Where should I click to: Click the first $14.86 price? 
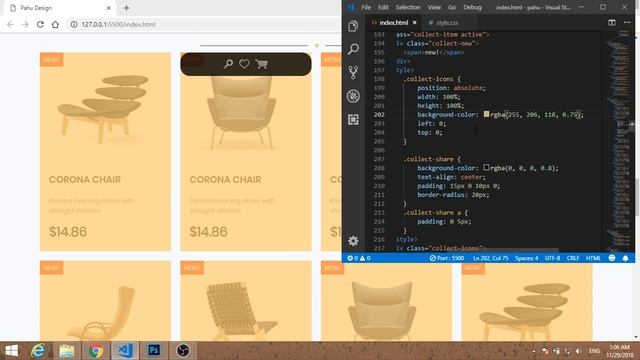68,232
